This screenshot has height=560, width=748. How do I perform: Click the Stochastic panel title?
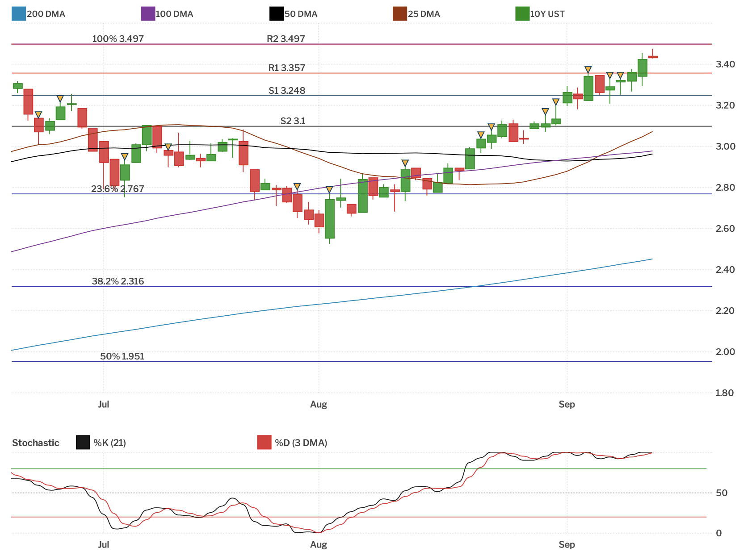36,443
